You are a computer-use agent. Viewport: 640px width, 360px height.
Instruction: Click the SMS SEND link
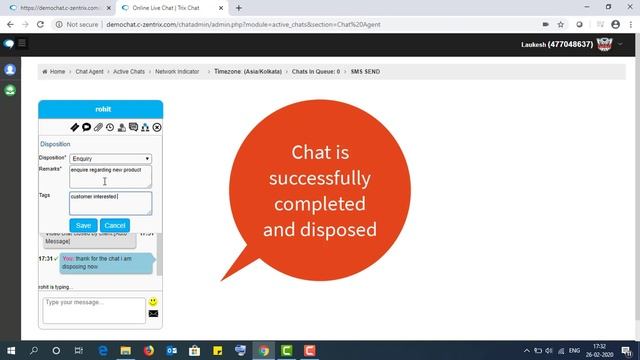coord(365,71)
